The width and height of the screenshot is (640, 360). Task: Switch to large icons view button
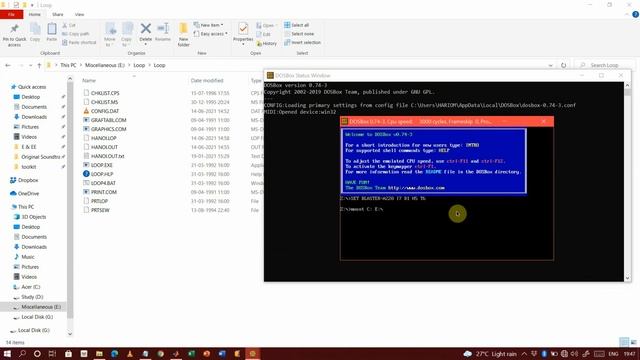(x=633, y=342)
